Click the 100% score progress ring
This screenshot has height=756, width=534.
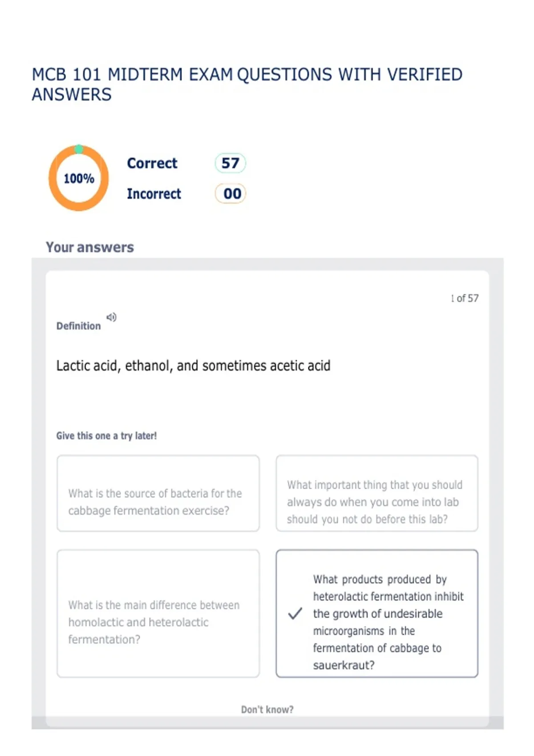(79, 178)
